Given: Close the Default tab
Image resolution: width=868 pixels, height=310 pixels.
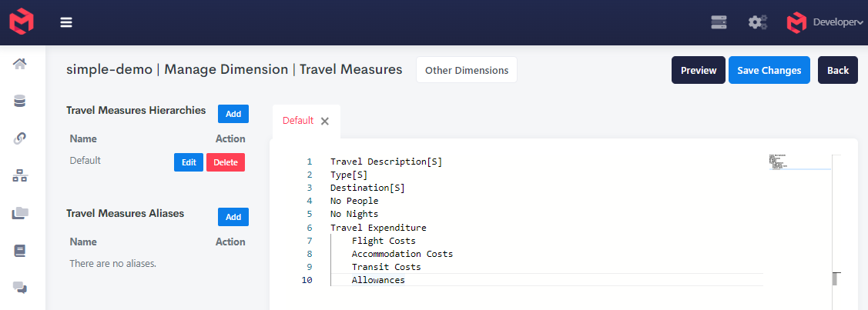Looking at the screenshot, I should (x=325, y=121).
